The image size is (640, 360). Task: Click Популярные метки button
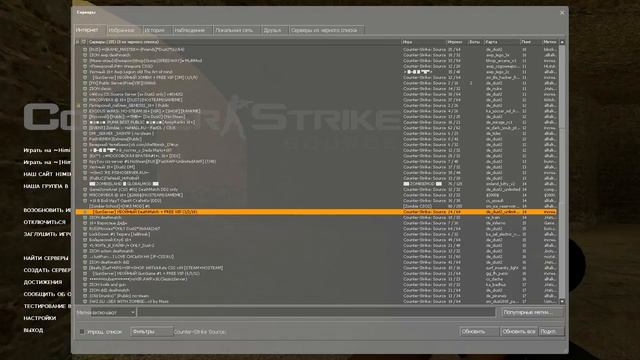[x=532, y=313]
